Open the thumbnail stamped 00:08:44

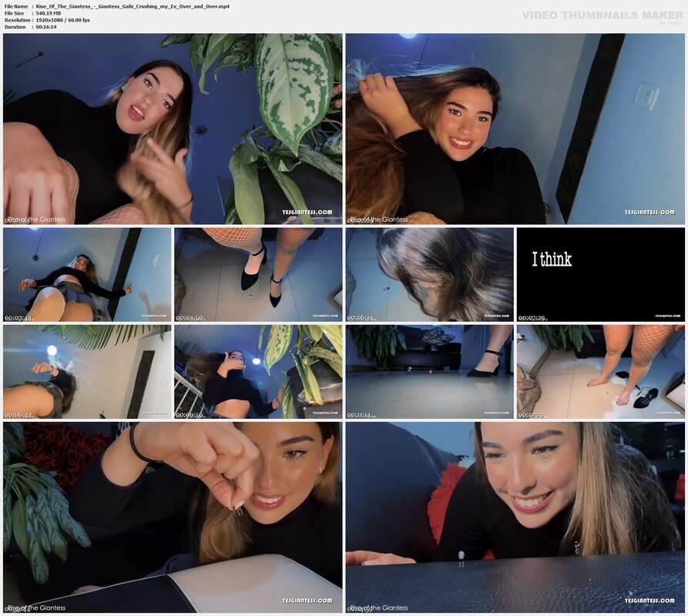point(87,372)
